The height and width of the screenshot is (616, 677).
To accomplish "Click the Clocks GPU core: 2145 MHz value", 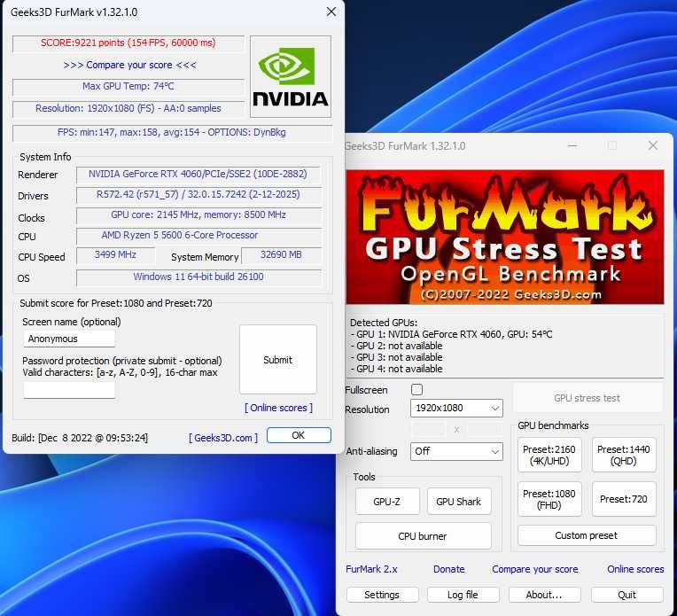I will (198, 215).
